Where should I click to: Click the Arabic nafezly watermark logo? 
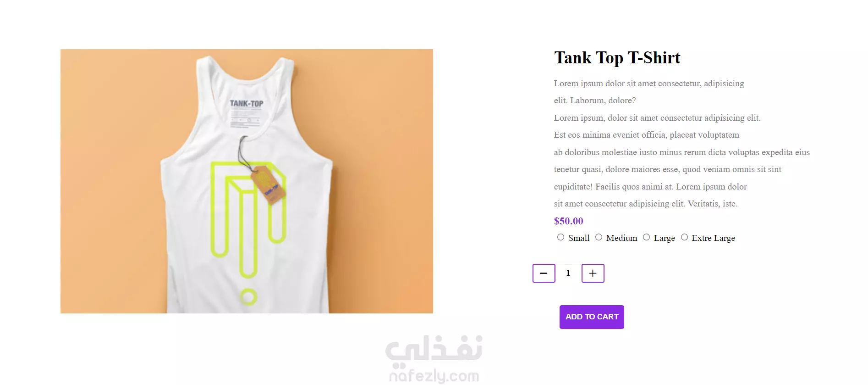434,349
